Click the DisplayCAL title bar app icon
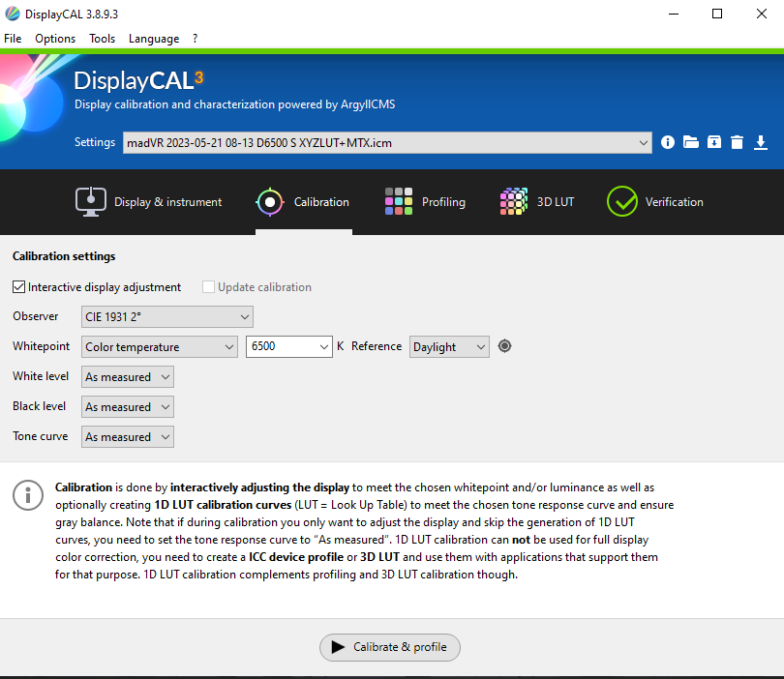This screenshot has width=784, height=679. pyautogui.click(x=12, y=14)
